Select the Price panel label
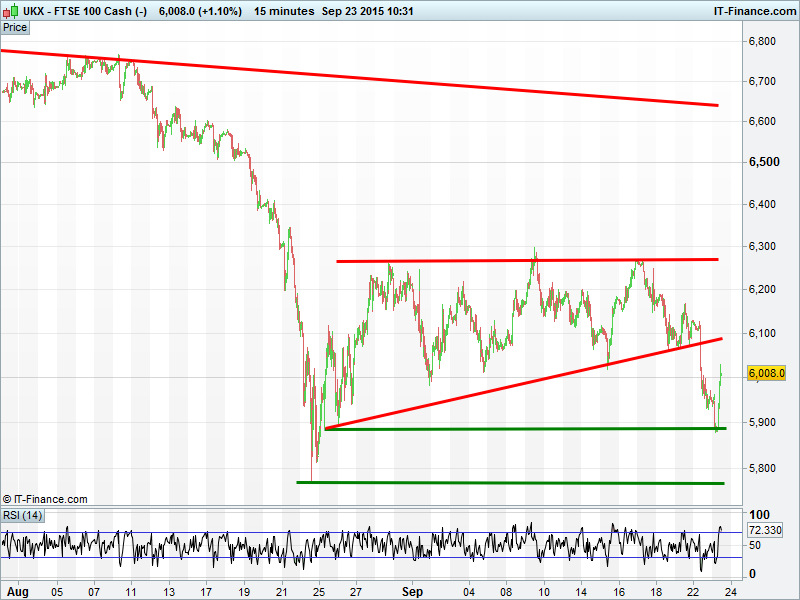Screen dimensions: 800x600 point(15,27)
